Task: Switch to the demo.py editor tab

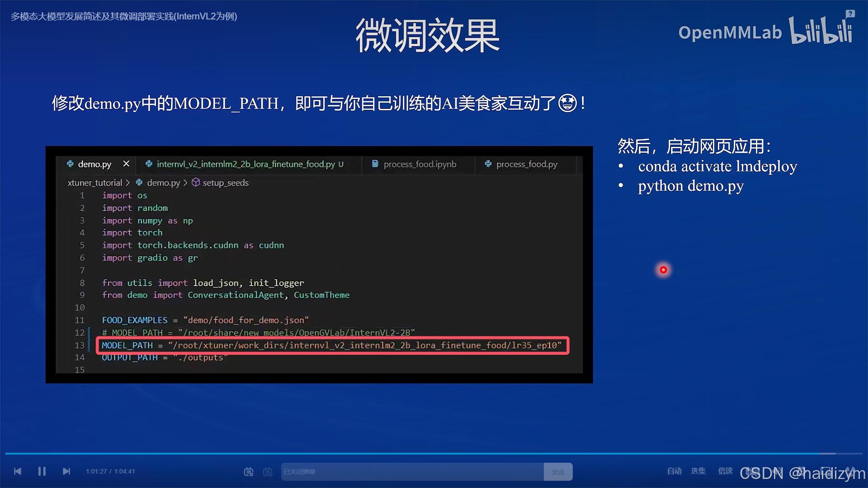Action: pos(94,164)
